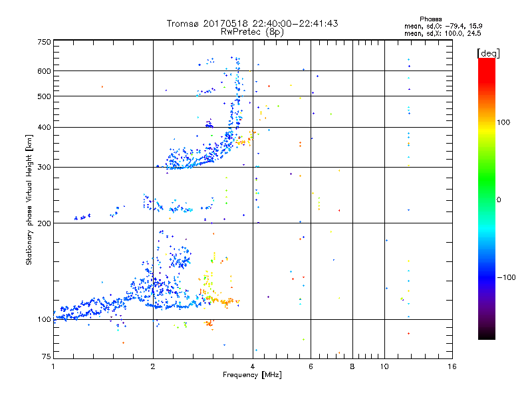Click the 'Frequency [MHz]' axis title
The width and height of the screenshot is (532, 399).
(252, 375)
